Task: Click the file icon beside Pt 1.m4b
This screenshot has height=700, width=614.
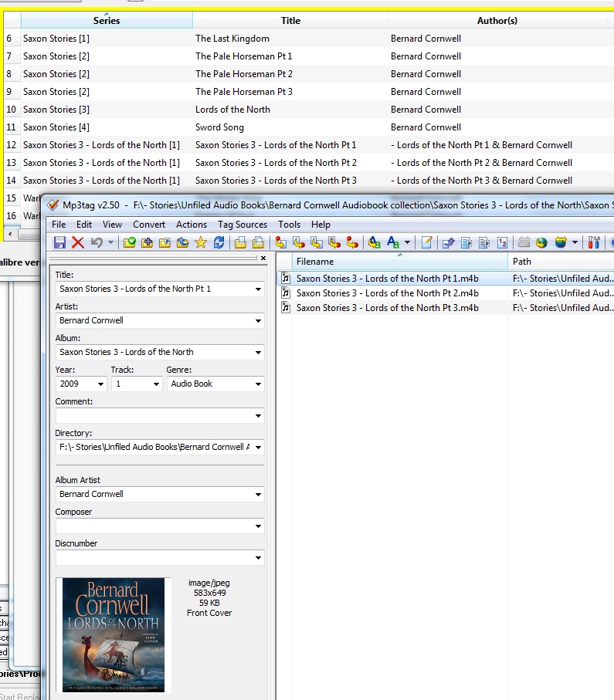Action: [x=286, y=279]
